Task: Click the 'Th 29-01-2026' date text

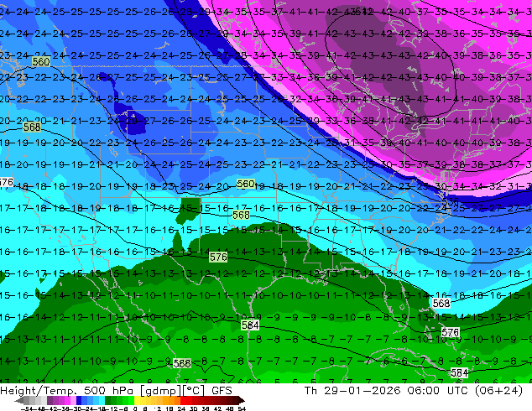Action: (x=352, y=391)
